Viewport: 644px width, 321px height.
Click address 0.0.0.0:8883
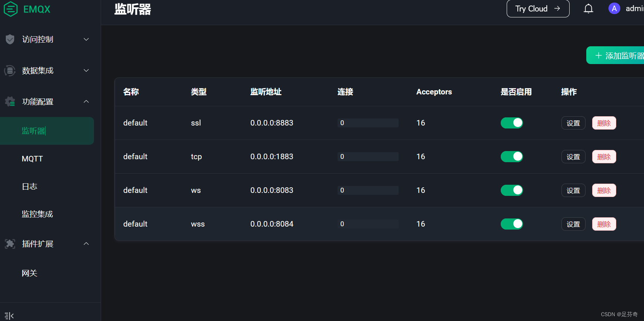(x=272, y=123)
